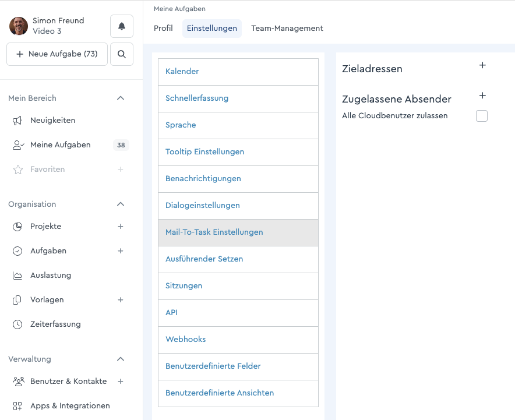
Task: Open Favoriten in sidebar
Action: 48,170
